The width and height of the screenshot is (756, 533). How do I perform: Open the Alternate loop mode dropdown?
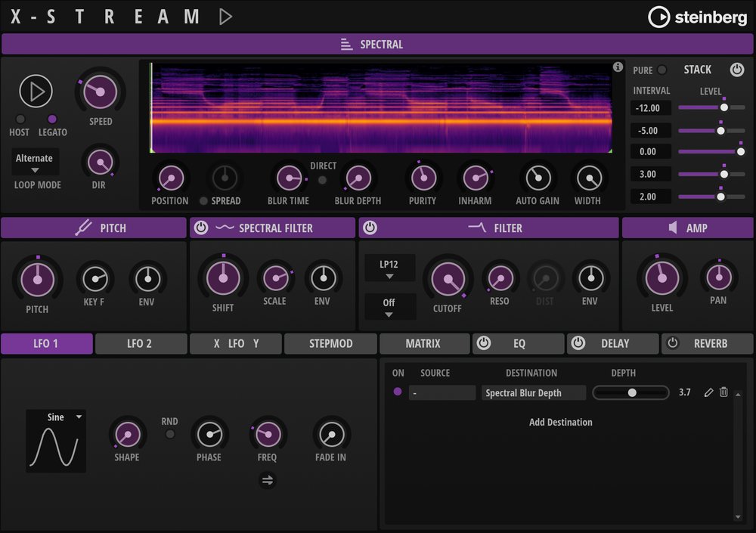(x=35, y=163)
